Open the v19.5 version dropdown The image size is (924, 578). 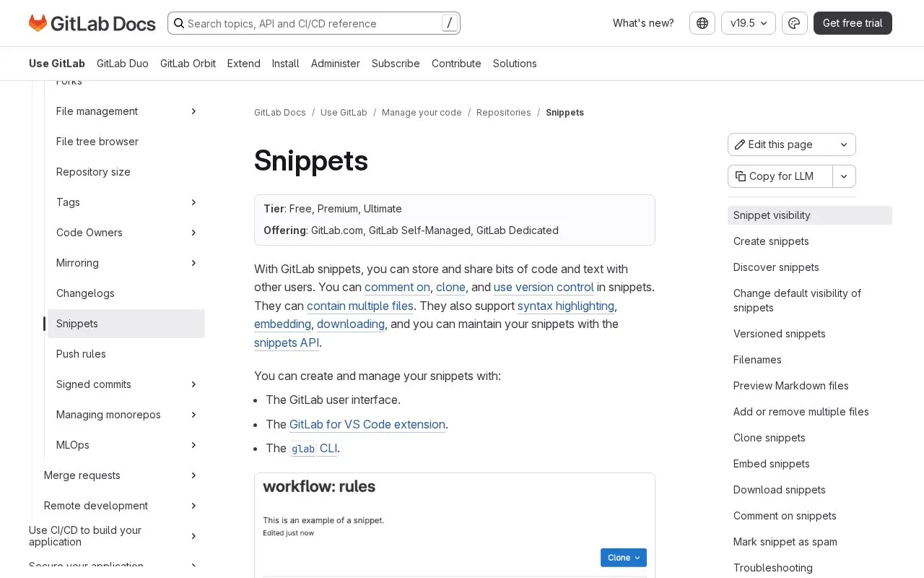click(x=749, y=23)
